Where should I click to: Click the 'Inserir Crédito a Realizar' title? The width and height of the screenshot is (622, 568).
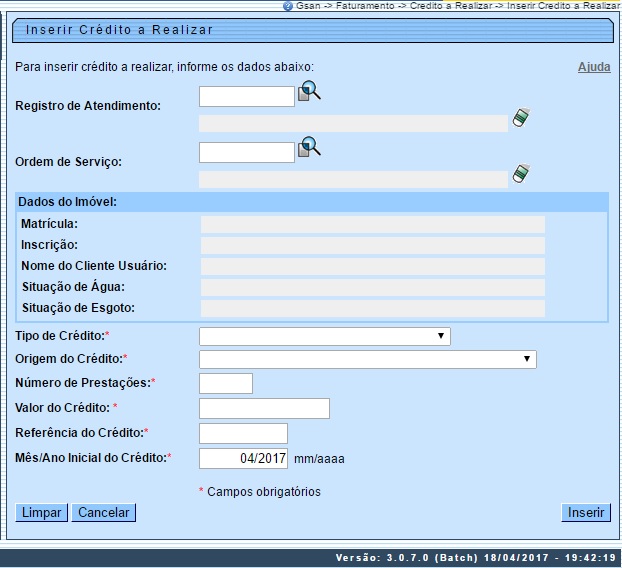[119, 30]
